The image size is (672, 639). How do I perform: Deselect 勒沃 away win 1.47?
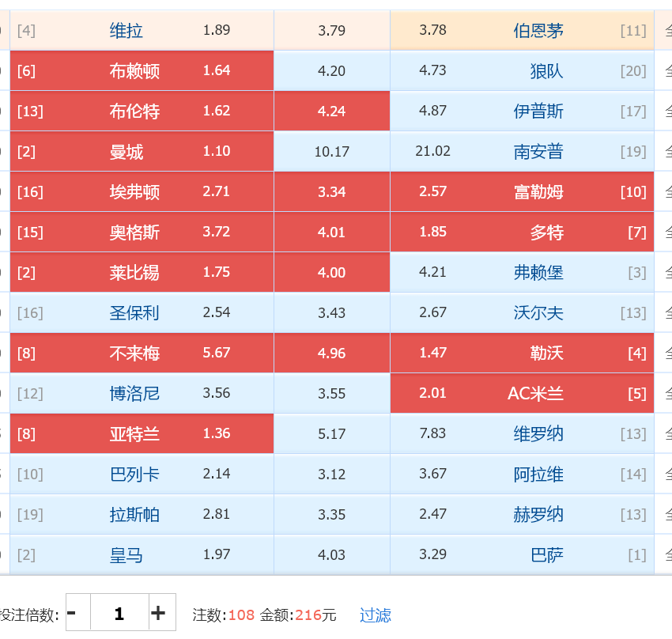pos(522,353)
